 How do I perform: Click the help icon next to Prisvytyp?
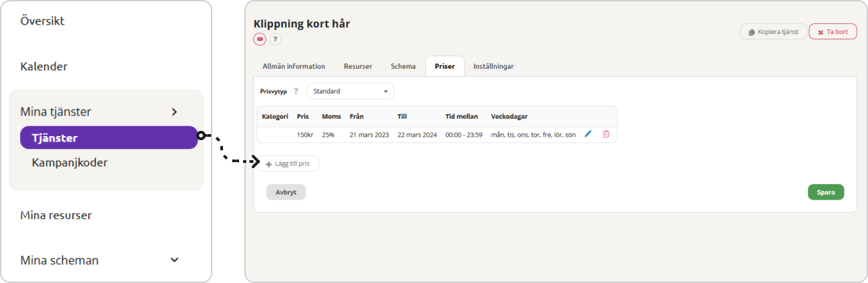click(296, 91)
